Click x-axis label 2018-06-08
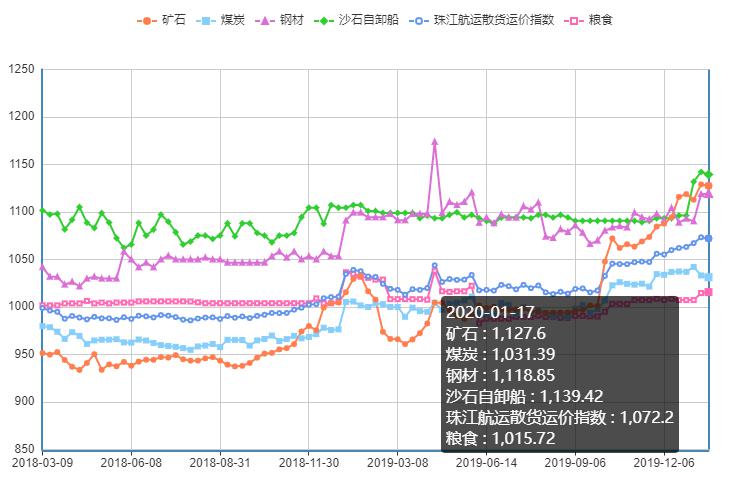This screenshot has width=734, height=477. pyautogui.click(x=131, y=462)
